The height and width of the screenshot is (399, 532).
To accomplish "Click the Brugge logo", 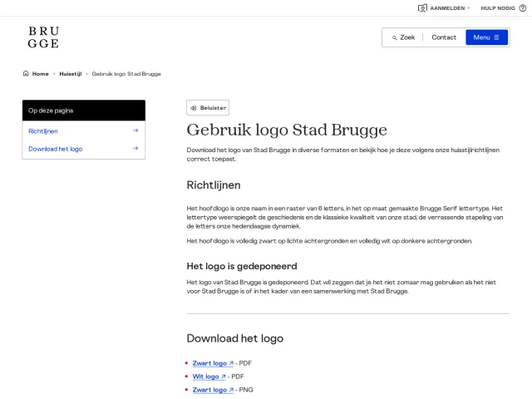I will pyautogui.click(x=43, y=37).
